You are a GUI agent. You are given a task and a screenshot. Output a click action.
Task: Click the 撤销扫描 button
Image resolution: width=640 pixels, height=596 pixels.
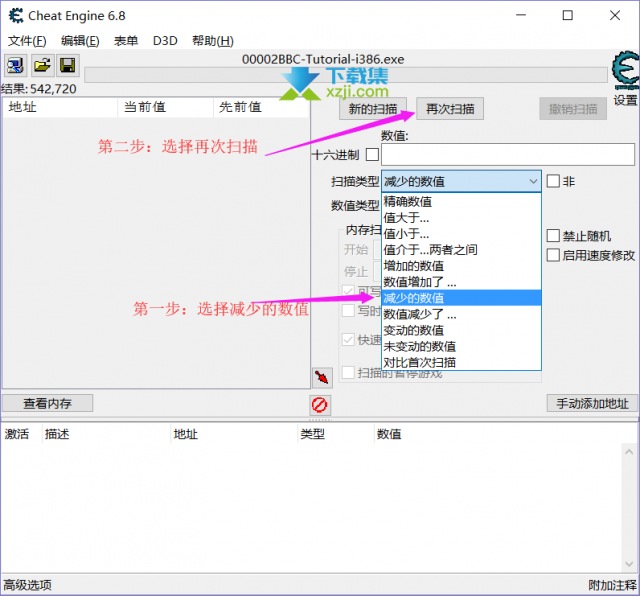[573, 109]
